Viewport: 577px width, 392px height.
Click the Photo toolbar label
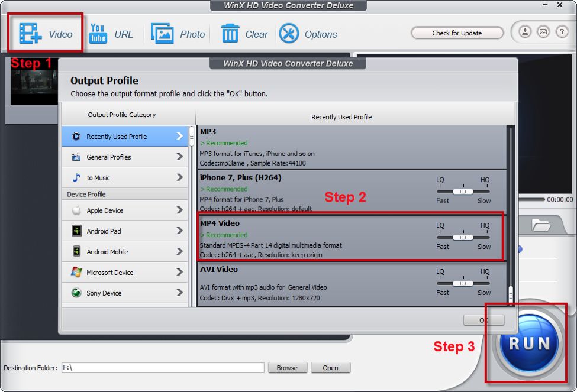tap(192, 34)
